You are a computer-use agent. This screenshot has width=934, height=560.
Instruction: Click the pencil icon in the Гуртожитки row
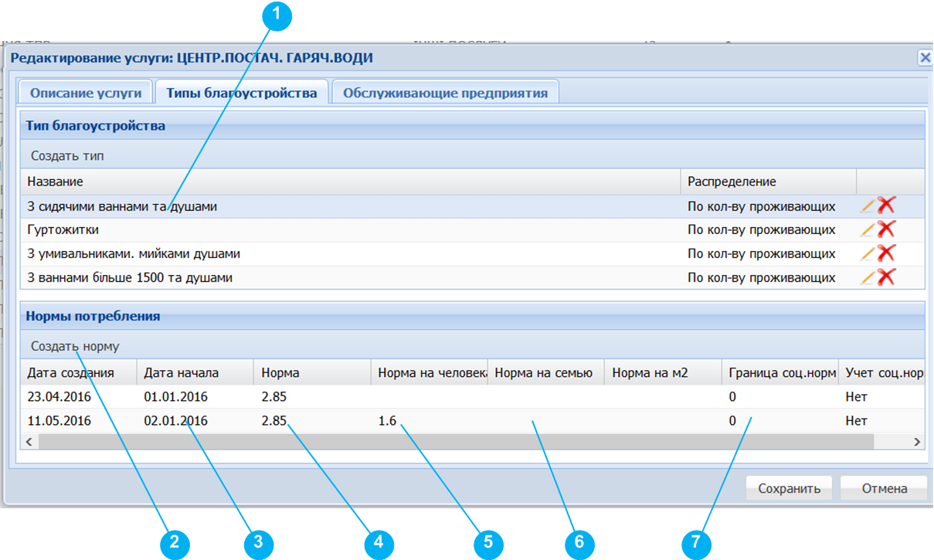868,229
